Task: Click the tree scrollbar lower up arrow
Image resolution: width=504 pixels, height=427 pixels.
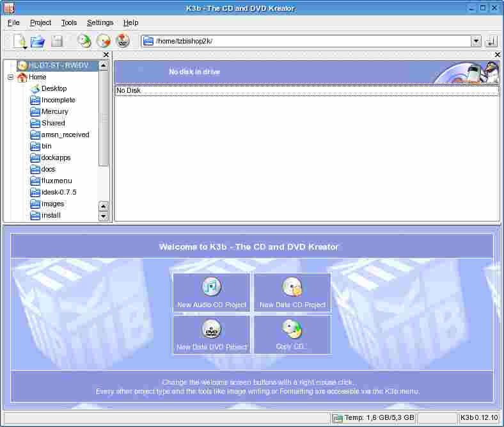Action: point(103,206)
